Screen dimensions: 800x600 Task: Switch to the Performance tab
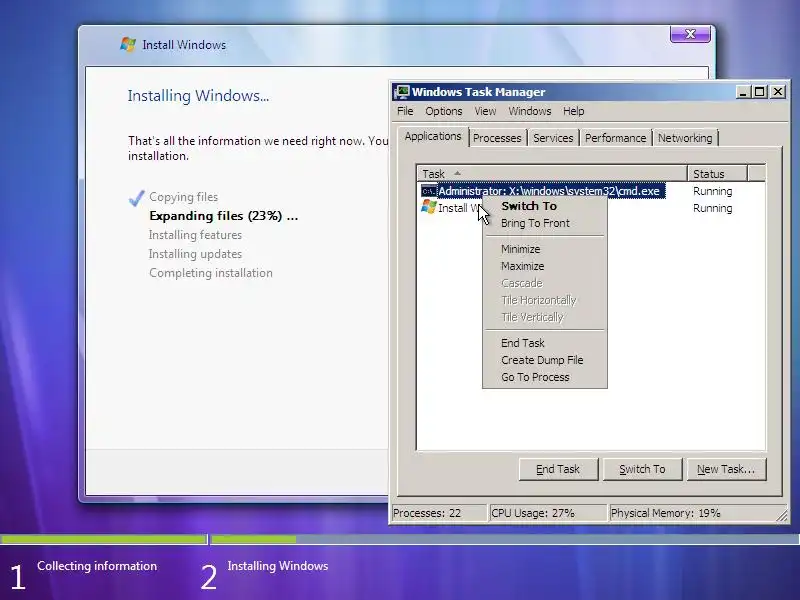point(615,138)
